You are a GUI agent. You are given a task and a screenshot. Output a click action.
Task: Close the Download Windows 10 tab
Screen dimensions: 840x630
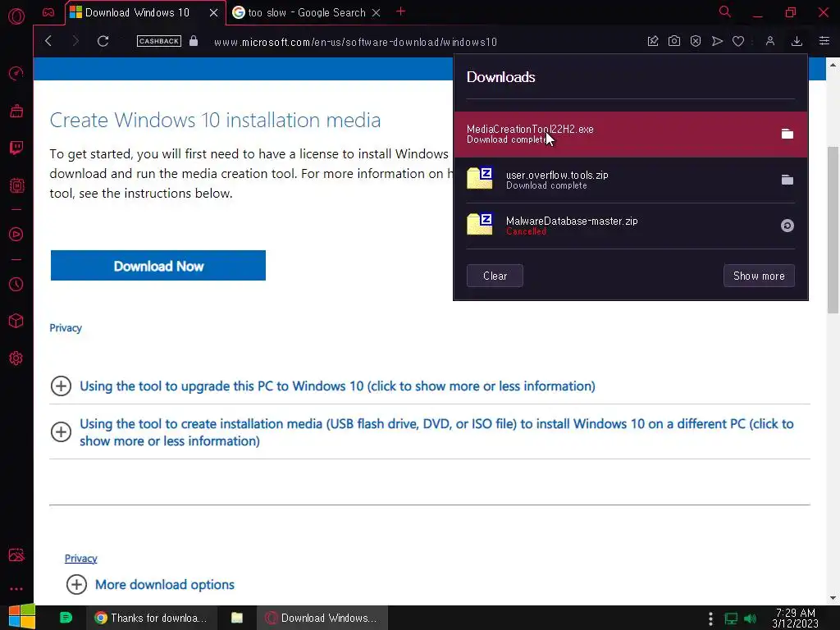(214, 12)
